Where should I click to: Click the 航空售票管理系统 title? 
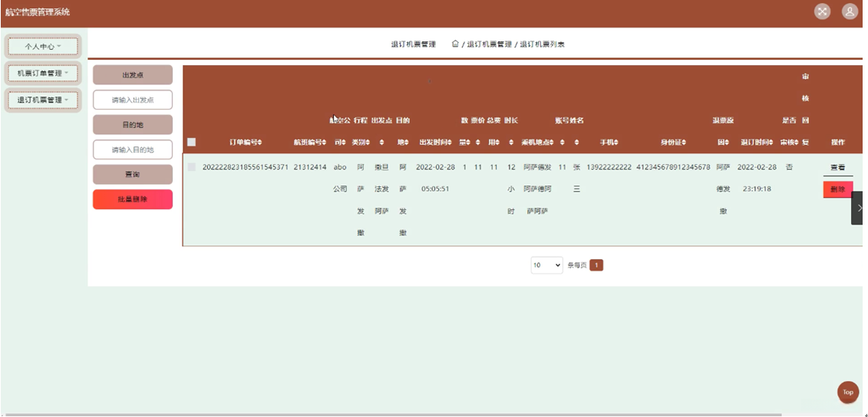[x=38, y=11]
